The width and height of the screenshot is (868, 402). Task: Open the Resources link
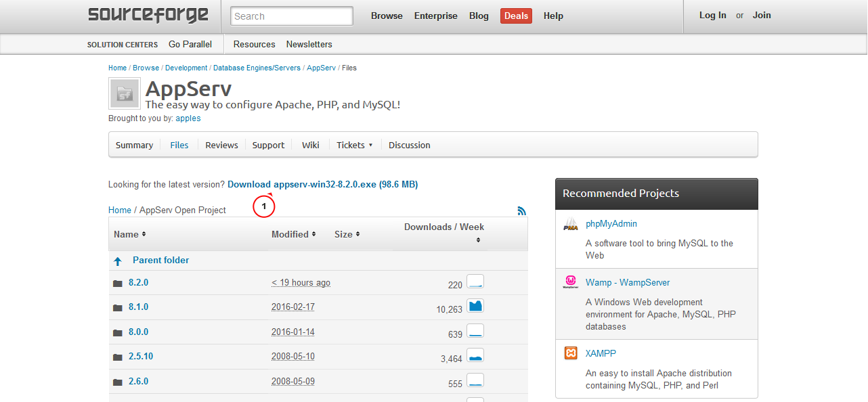(255, 44)
